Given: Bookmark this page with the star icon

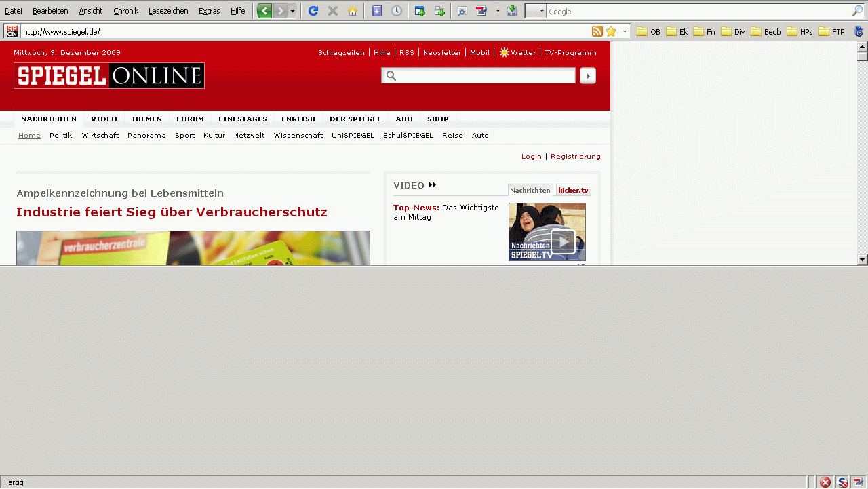Looking at the screenshot, I should (611, 31).
